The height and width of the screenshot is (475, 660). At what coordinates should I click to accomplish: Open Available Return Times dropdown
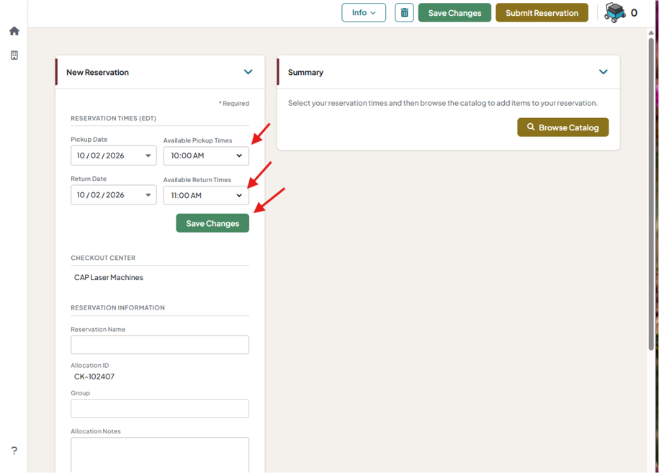[206, 195]
